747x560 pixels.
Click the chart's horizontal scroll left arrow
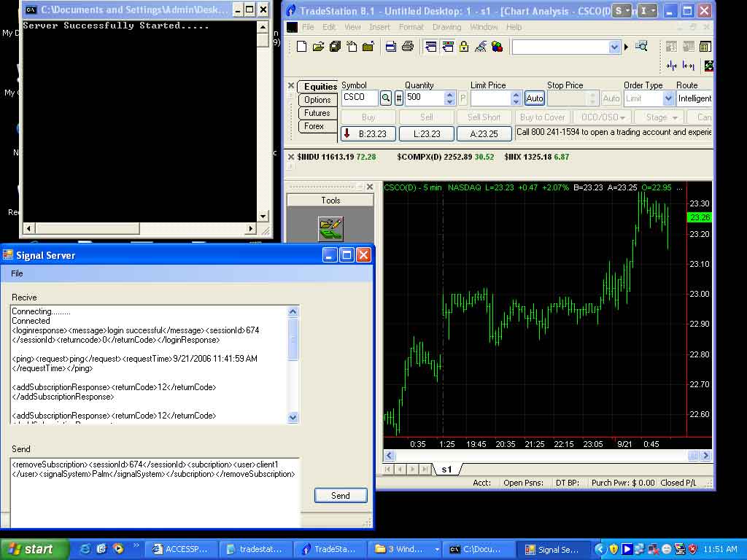390,455
